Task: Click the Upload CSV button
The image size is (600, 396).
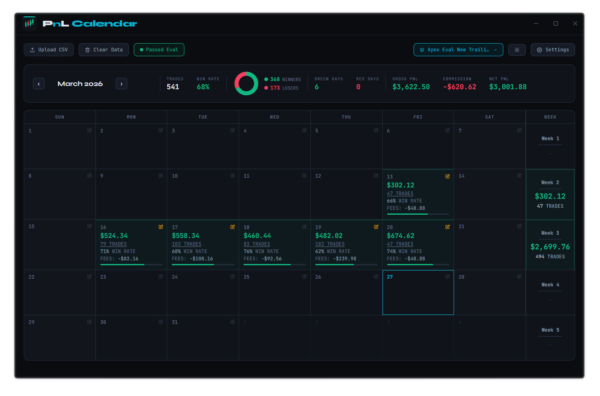Action: [x=49, y=50]
